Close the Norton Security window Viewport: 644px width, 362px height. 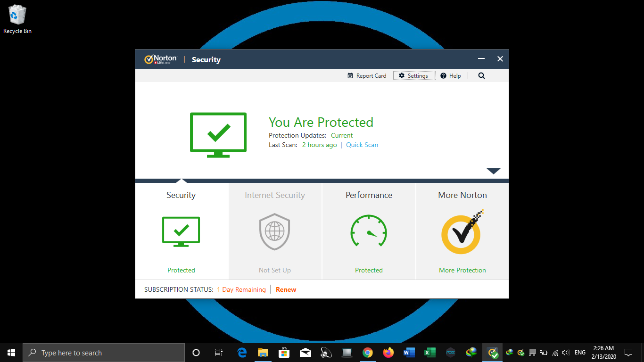coord(500,59)
